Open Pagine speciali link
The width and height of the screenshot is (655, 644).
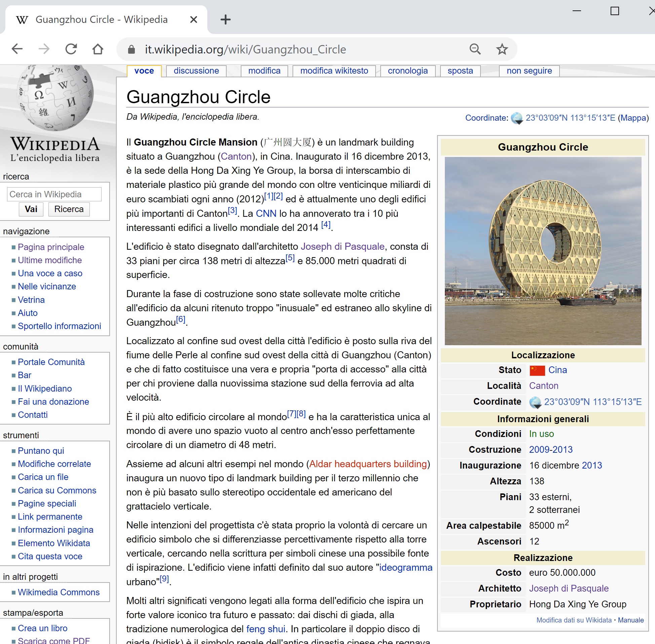tap(47, 504)
